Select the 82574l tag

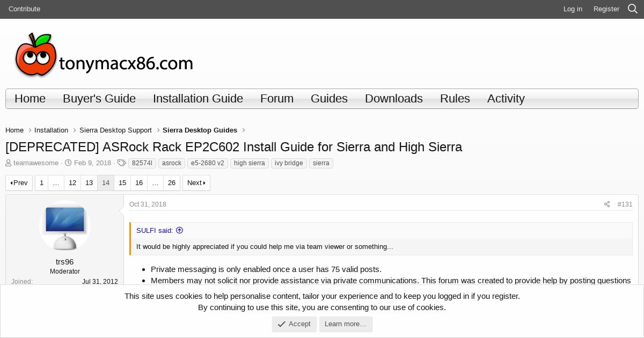coord(142,163)
